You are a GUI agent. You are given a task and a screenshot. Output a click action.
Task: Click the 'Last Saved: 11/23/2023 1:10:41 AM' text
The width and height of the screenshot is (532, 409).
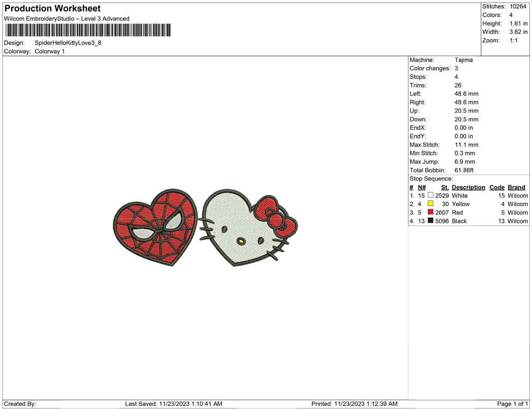(x=174, y=404)
